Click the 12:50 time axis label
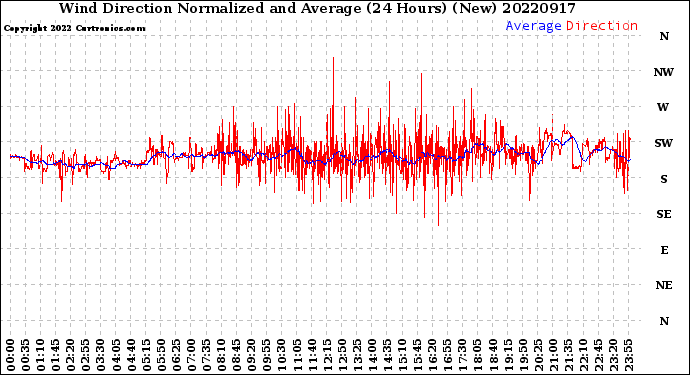Viewport: 690px width, 375px height. pyautogui.click(x=342, y=355)
